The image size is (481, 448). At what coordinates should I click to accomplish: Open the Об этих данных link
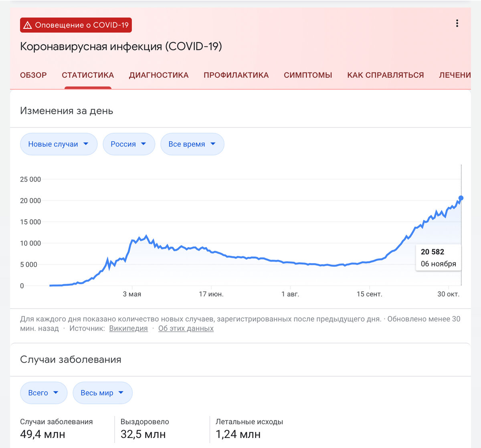click(186, 328)
